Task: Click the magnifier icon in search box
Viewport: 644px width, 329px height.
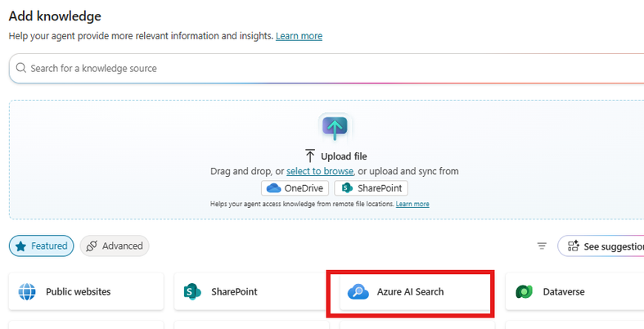Action: (x=21, y=68)
